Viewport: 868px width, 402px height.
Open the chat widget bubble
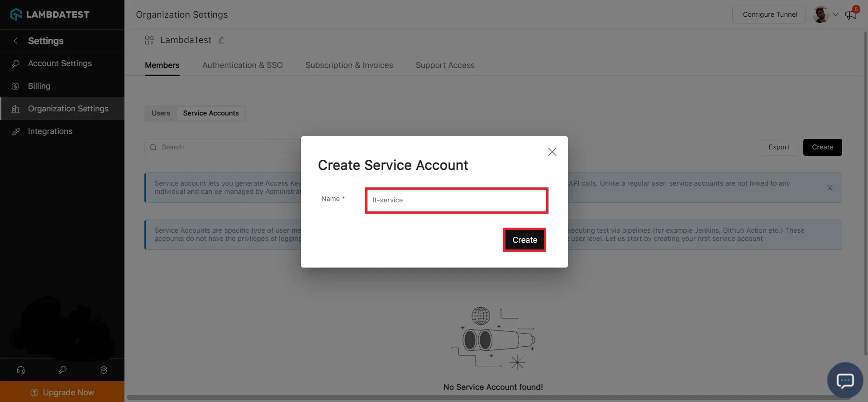tap(844, 380)
